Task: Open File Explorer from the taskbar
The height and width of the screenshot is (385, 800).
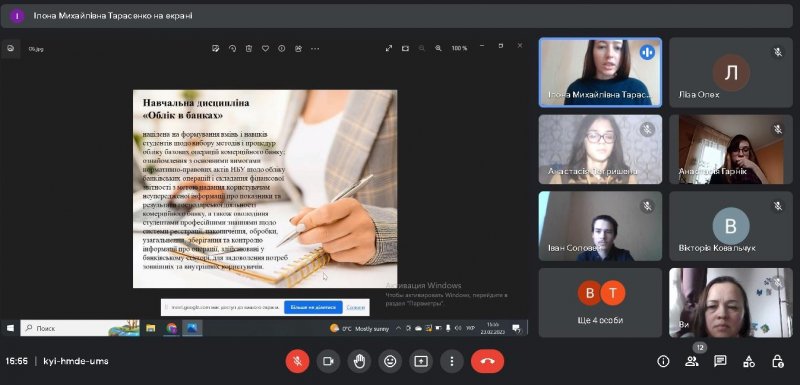Action: 151,328
